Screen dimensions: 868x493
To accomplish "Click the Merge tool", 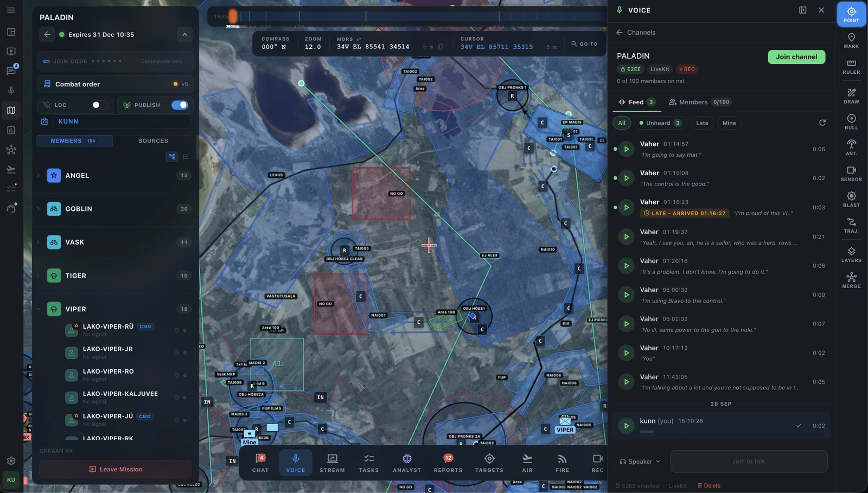I will (851, 280).
